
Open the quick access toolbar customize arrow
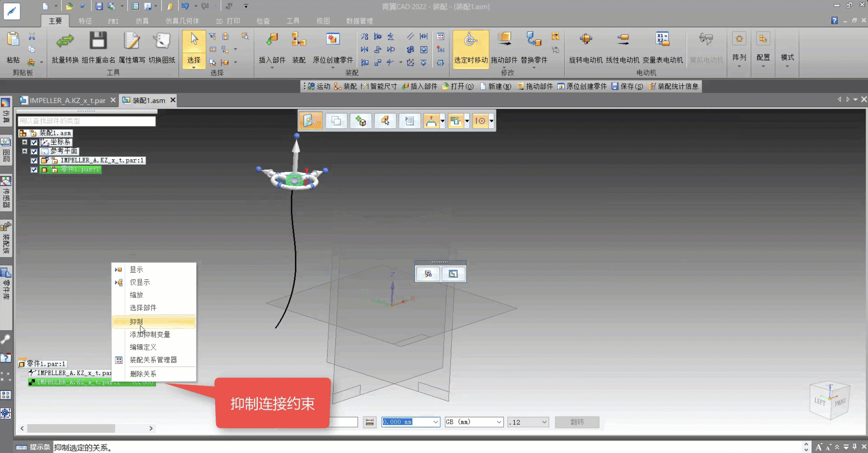[x=246, y=6]
